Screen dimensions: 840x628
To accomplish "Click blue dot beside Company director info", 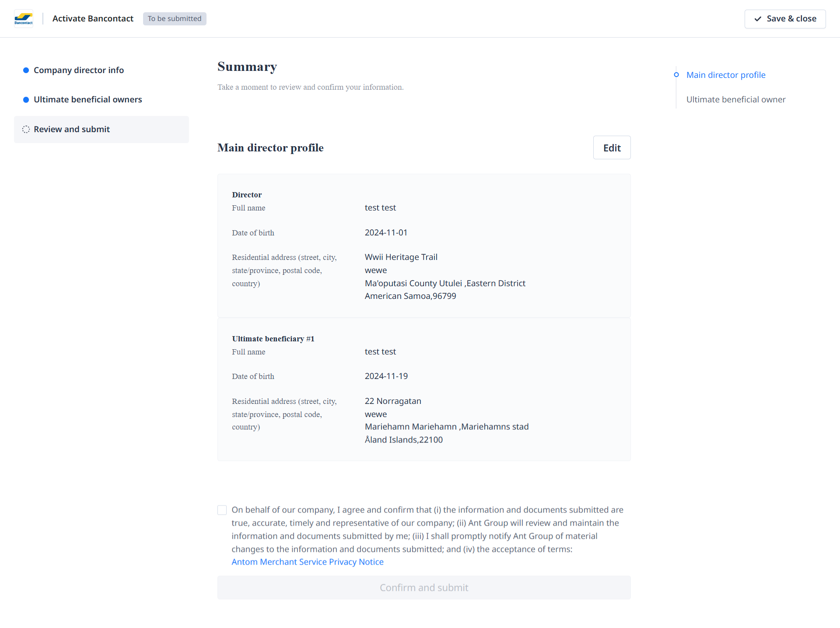I will (x=26, y=70).
